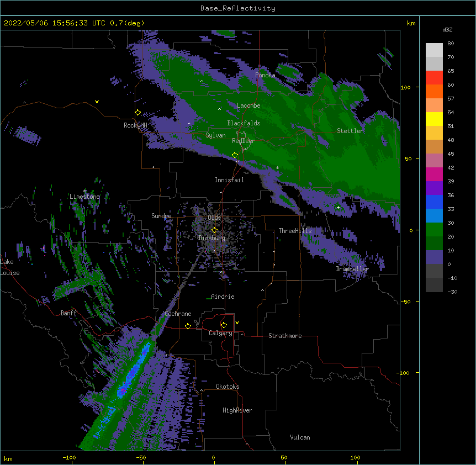Click the ThreeHills city label
Image resolution: width=476 pixels, height=465 pixels.
tap(295, 231)
